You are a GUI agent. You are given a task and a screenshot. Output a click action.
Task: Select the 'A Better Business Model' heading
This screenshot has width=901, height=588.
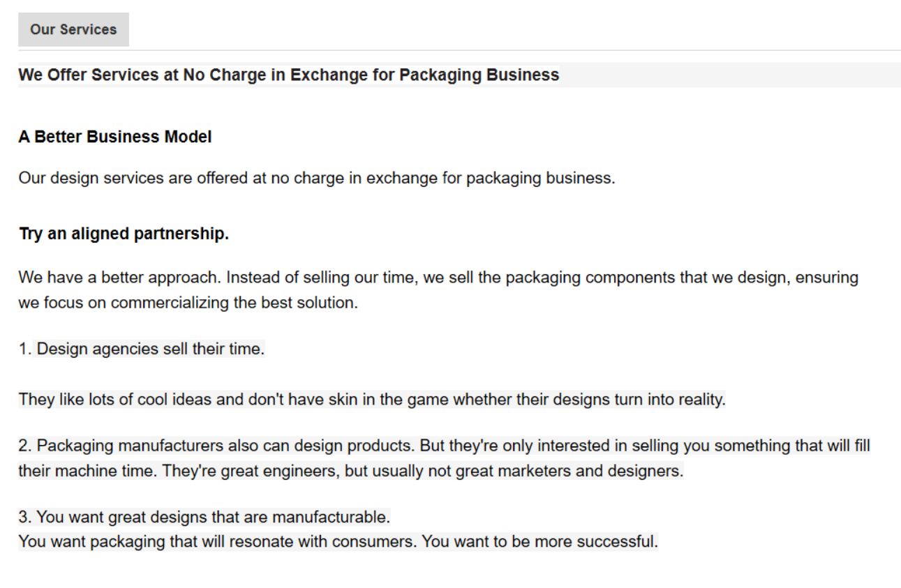coord(115,137)
